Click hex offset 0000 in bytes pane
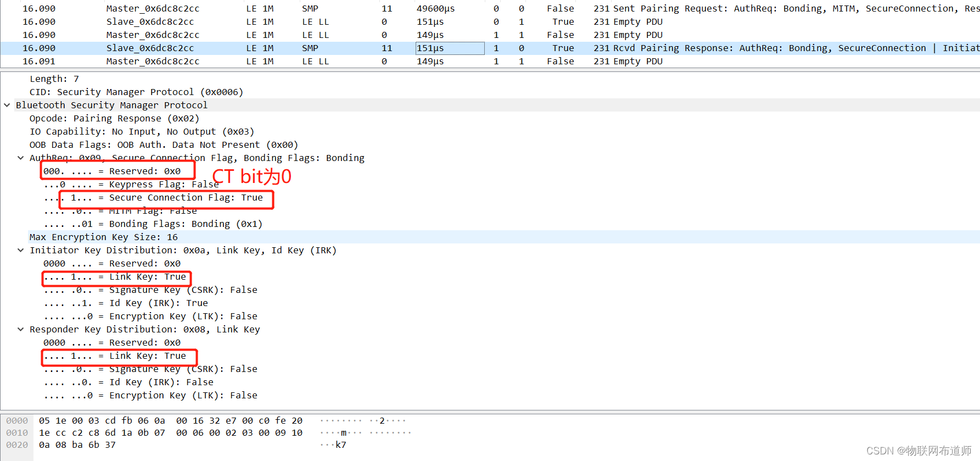980x461 pixels. [17, 420]
